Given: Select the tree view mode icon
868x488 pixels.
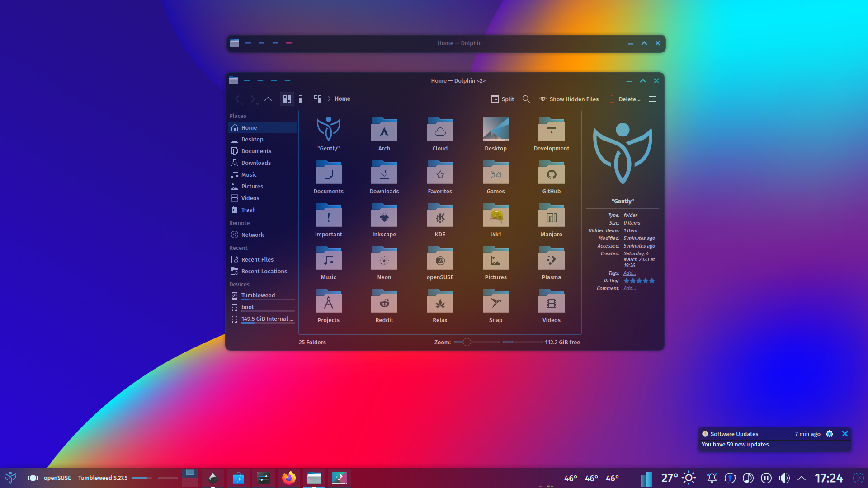Looking at the screenshot, I should pyautogui.click(x=318, y=99).
